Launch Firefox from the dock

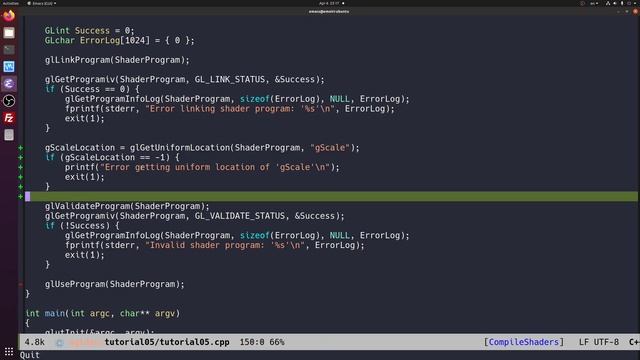pos(9,16)
